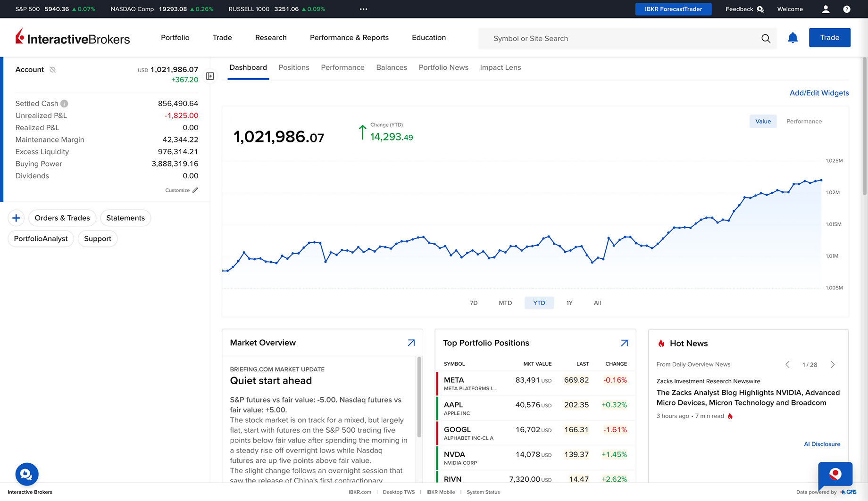The height and width of the screenshot is (501, 868).
Task: Open the Research menu
Action: [271, 38]
